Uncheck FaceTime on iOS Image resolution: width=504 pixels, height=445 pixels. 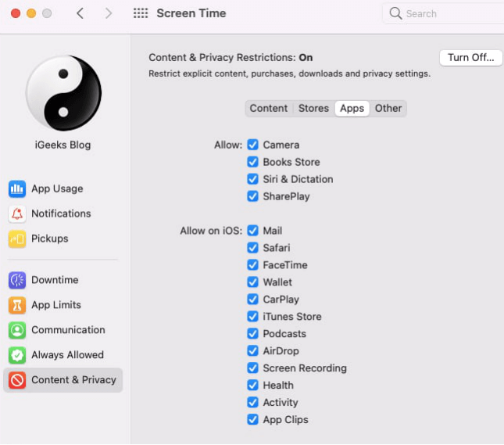tap(252, 265)
